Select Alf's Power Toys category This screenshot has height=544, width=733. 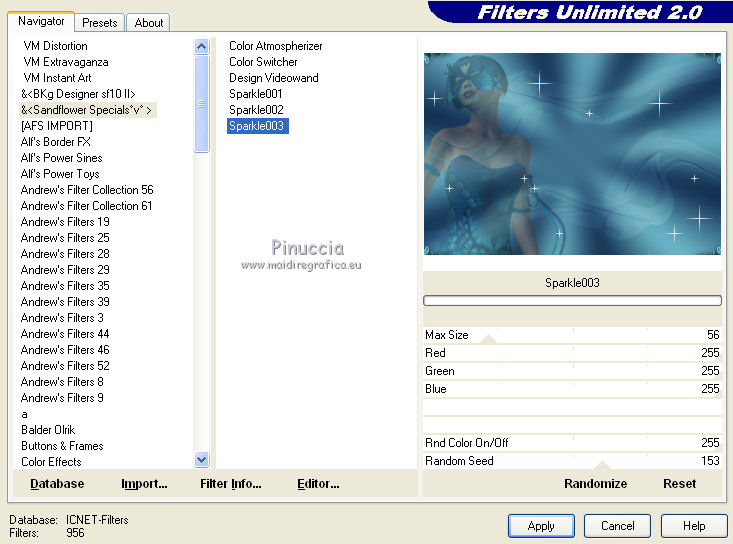click(60, 173)
